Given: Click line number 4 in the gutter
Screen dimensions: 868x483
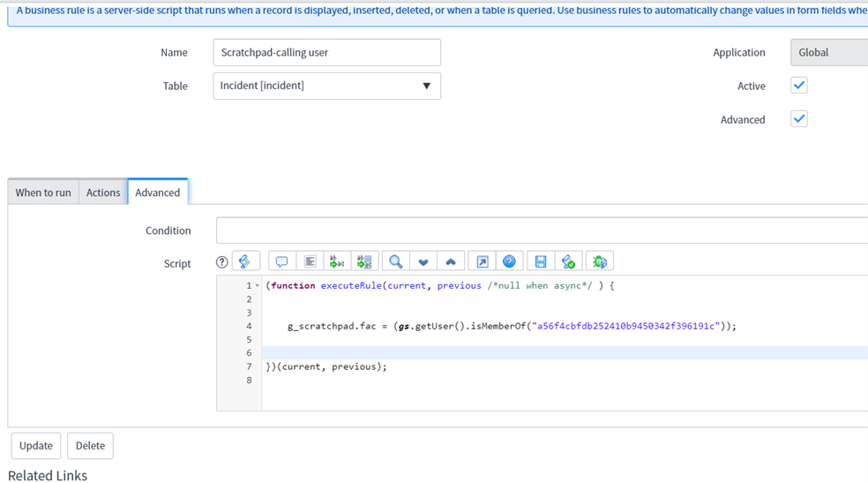Looking at the screenshot, I should coord(249,326).
